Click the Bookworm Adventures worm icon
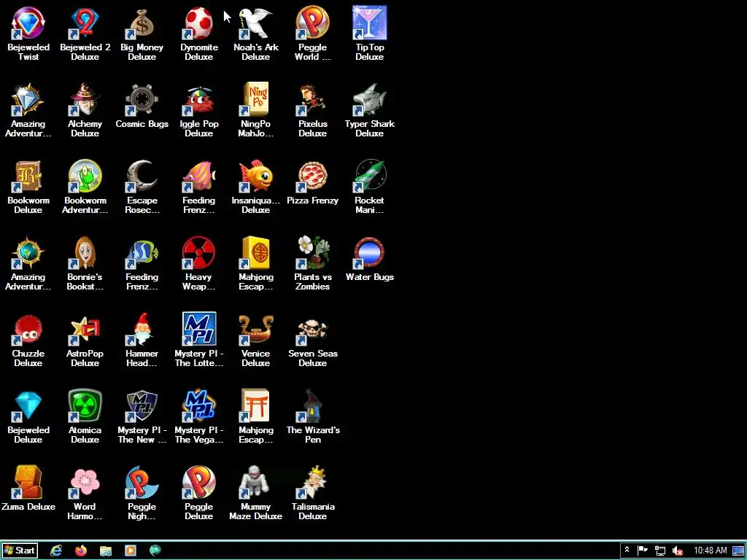747x560 pixels. click(85, 176)
